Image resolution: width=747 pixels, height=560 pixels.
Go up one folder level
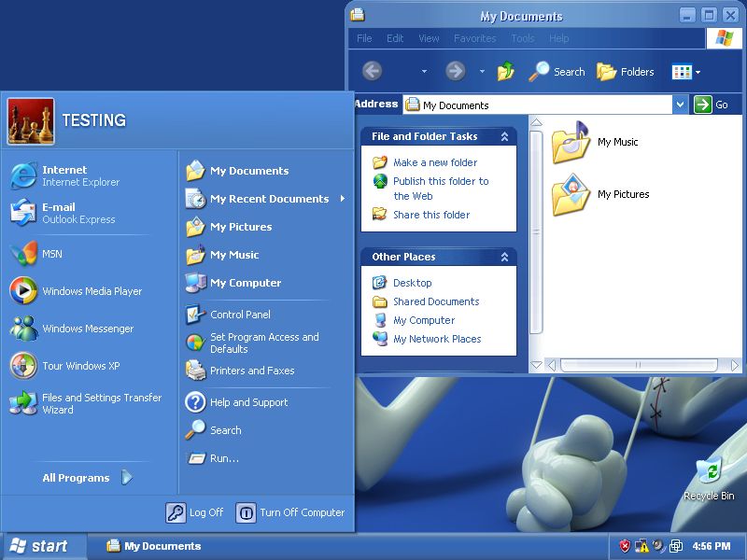(x=505, y=72)
